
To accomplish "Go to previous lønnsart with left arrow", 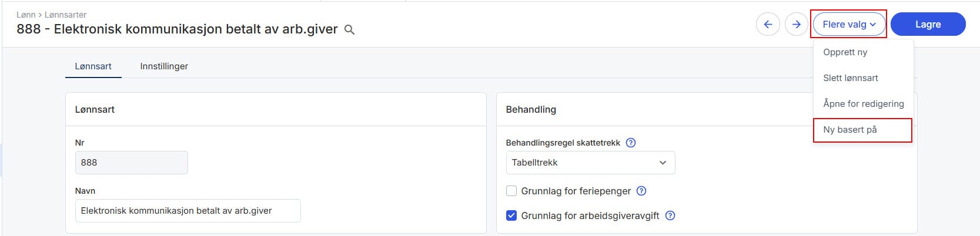I will point(768,25).
